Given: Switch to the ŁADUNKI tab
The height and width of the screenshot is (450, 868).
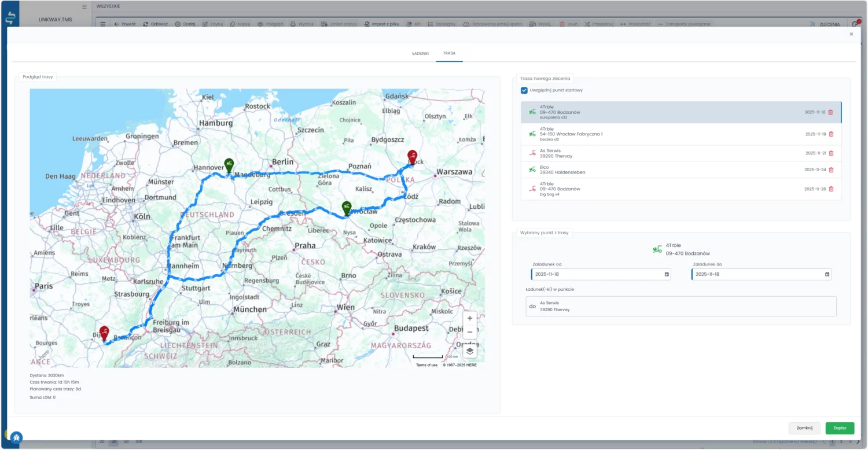Looking at the screenshot, I should 420,53.
